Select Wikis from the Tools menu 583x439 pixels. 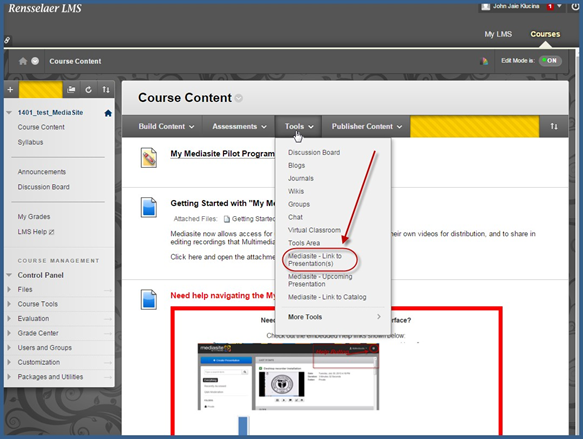[x=296, y=191]
